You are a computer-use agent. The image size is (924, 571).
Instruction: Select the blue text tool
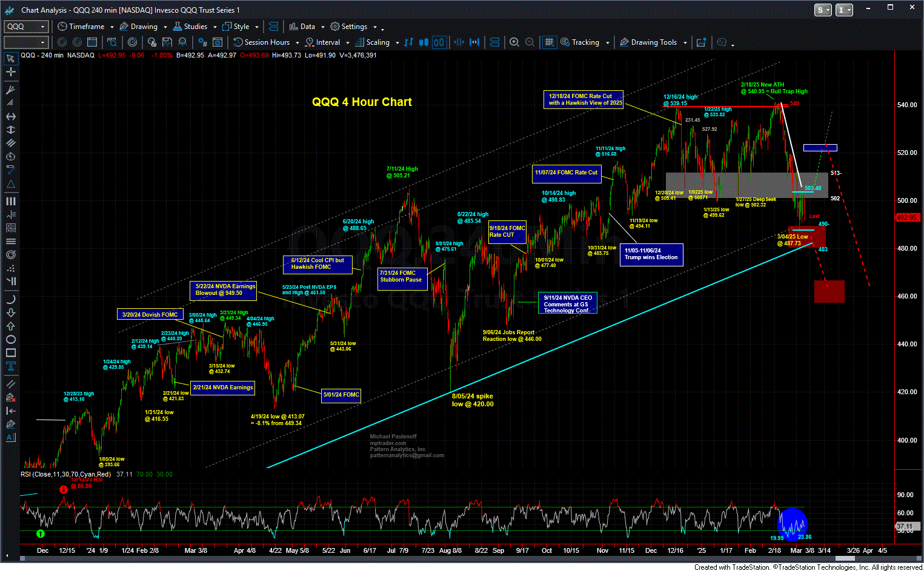click(10, 366)
